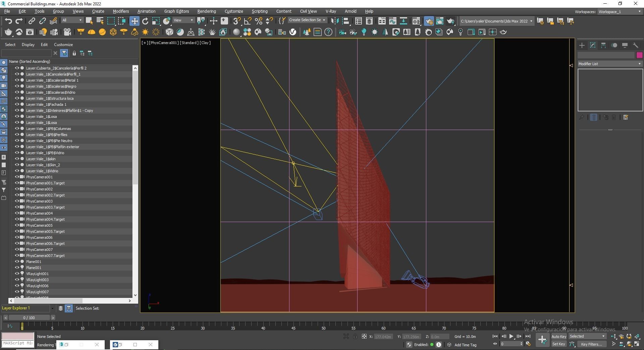This screenshot has width=644, height=350.
Task: Click the filter funnel icon in Scene Explorer
Action: [x=64, y=53]
